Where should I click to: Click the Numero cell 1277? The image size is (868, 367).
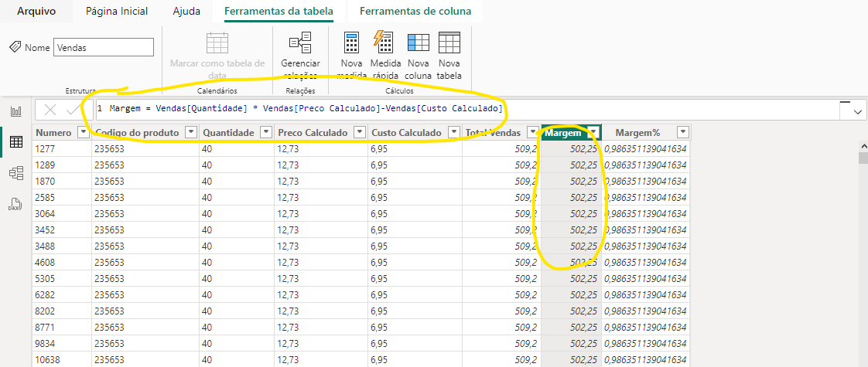(x=63, y=148)
